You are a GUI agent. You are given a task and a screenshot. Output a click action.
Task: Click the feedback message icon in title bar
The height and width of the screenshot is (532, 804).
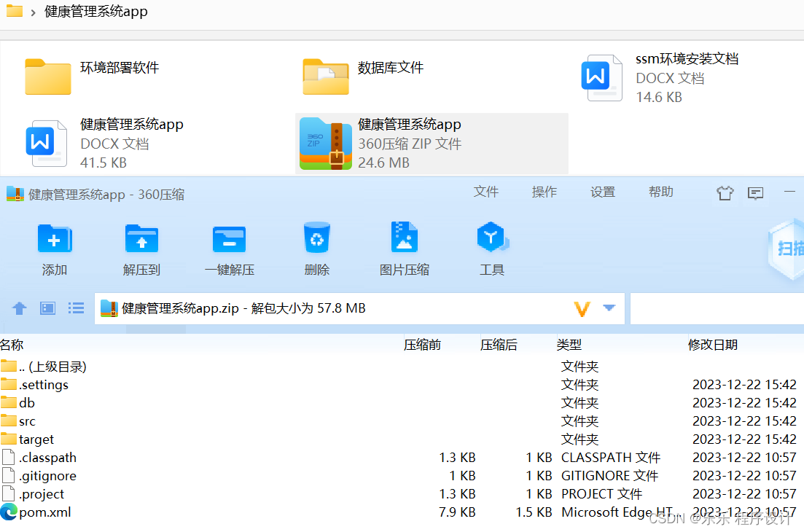755,193
